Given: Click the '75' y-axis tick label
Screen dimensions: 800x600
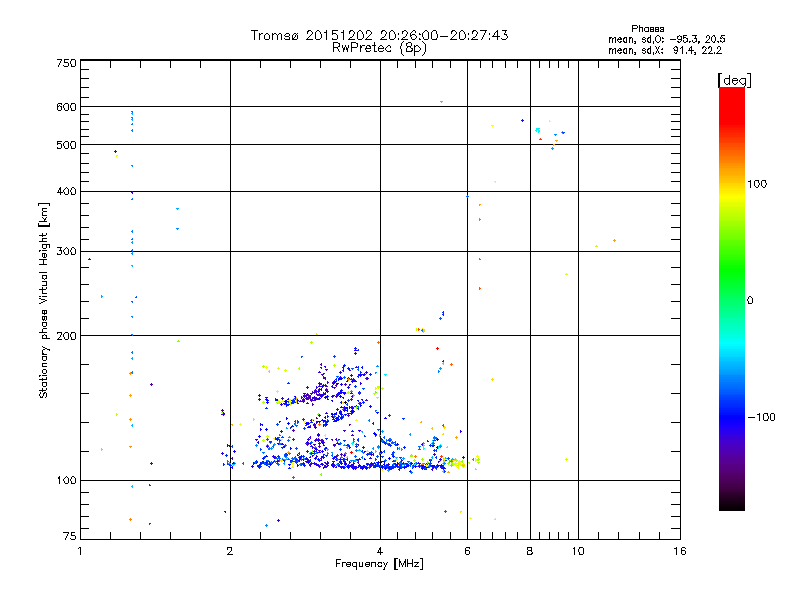Looking at the screenshot, I should point(70,536).
